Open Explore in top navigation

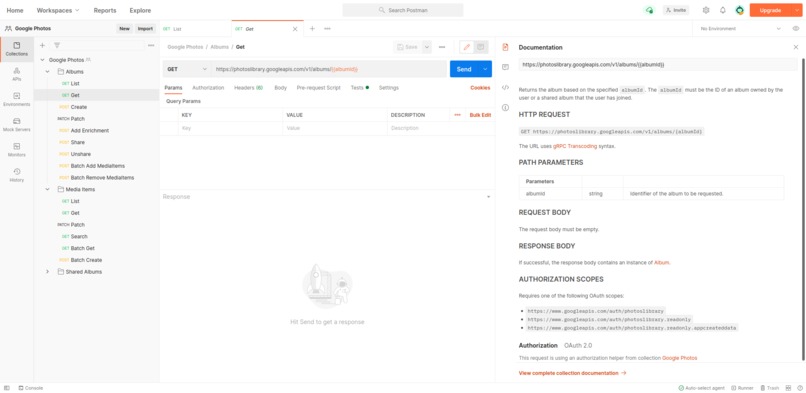click(140, 10)
